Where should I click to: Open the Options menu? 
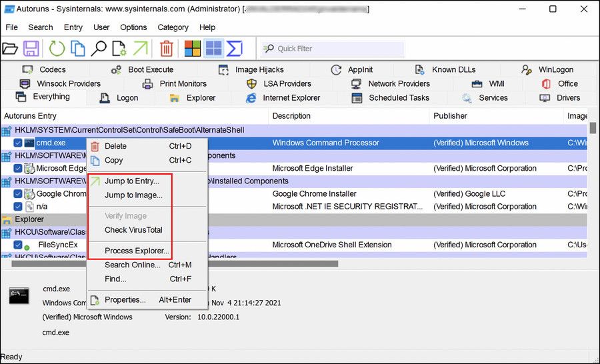point(133,27)
